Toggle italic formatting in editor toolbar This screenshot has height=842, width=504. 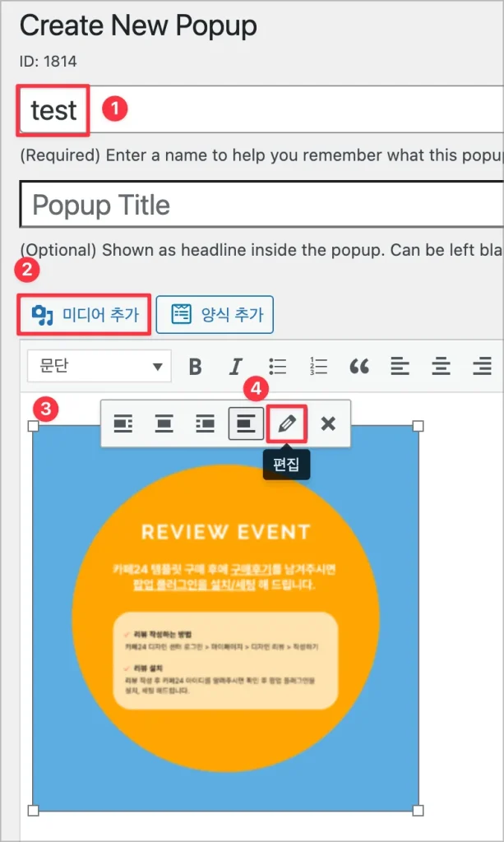pos(236,366)
